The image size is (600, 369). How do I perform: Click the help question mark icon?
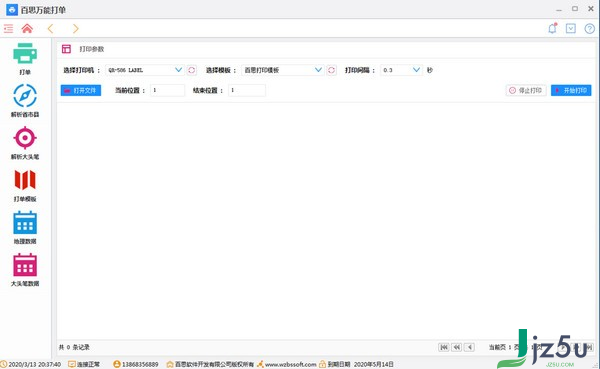pyautogui.click(x=589, y=29)
